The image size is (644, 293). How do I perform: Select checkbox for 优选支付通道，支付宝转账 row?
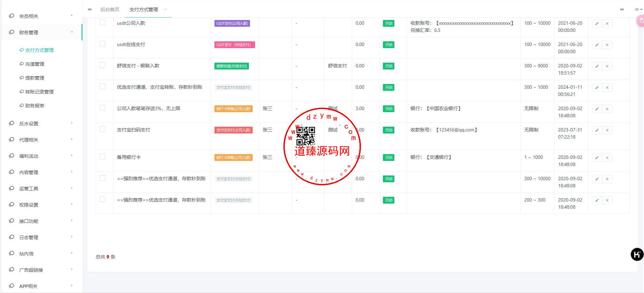click(102, 86)
